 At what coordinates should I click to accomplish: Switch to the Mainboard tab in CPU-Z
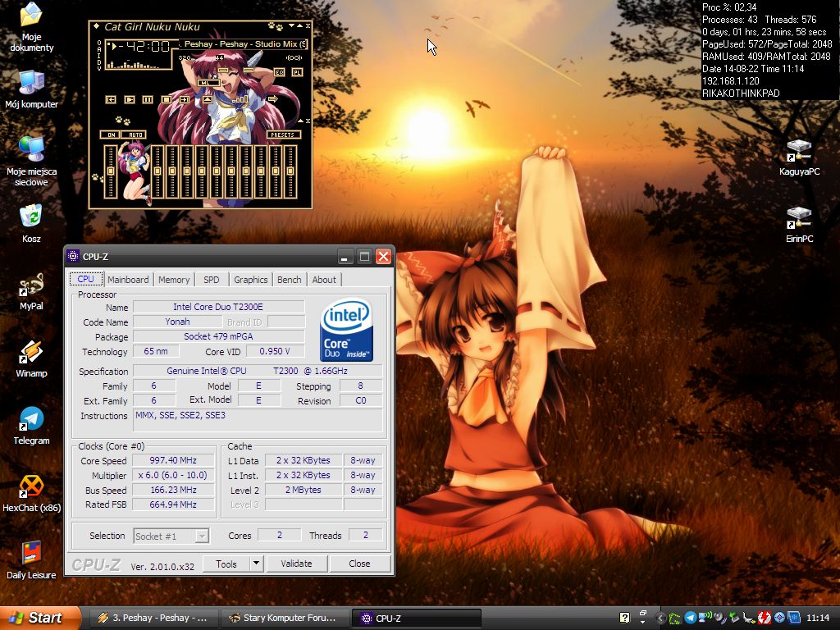(x=128, y=280)
